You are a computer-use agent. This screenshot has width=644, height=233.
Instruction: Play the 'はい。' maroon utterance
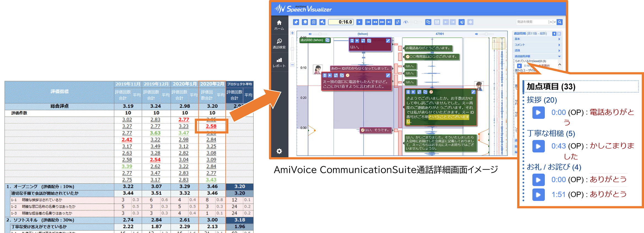point(357,41)
